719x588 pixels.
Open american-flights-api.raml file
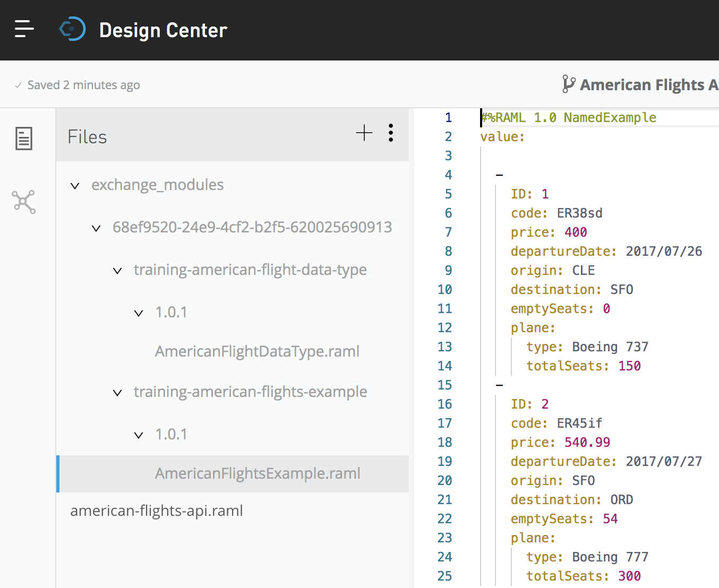[x=157, y=511]
